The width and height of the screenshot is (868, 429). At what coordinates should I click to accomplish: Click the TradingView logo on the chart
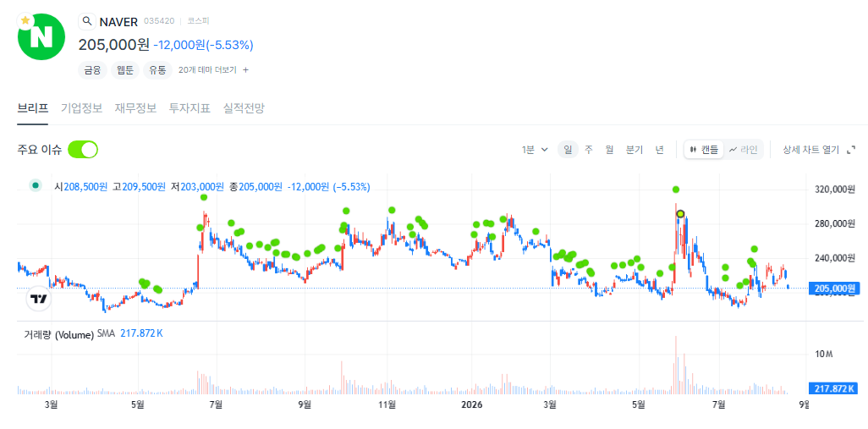[39, 299]
